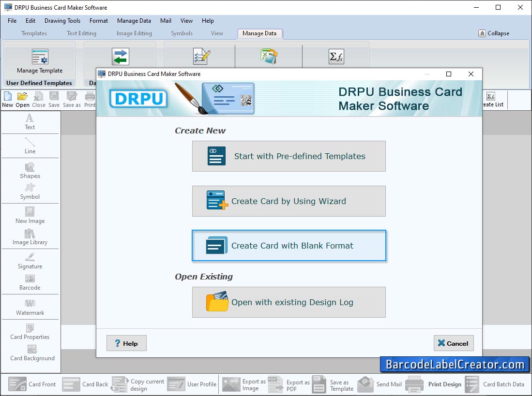Select the Shapes tool
The height and width of the screenshot is (396, 532).
pos(30,171)
